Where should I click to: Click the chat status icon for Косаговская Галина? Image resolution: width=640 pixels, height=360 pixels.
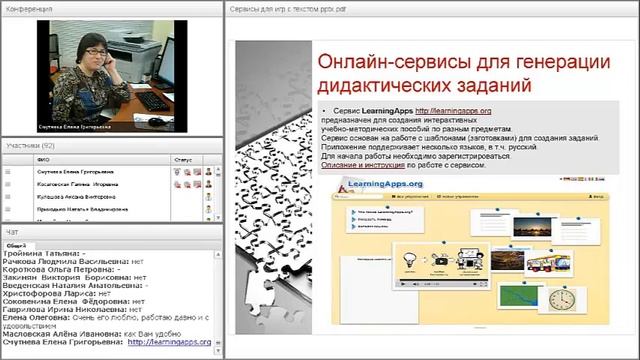click(x=187, y=184)
